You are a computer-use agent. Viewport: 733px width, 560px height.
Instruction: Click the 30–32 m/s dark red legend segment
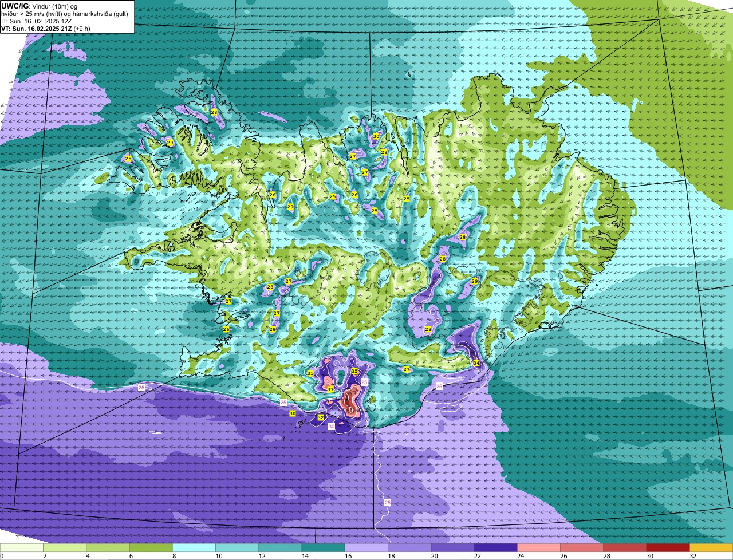(x=669, y=547)
